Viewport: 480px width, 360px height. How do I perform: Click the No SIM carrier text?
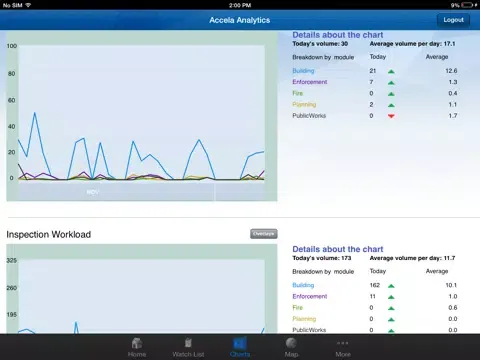point(12,5)
